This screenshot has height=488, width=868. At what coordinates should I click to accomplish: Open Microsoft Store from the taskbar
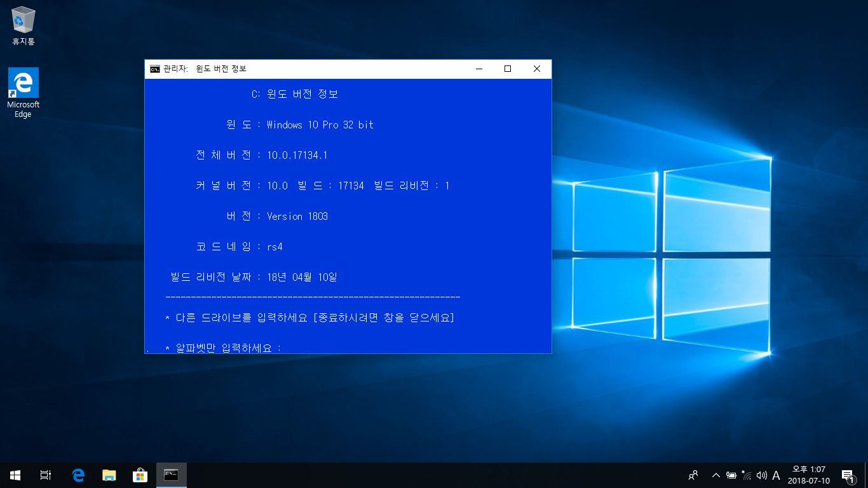point(140,475)
